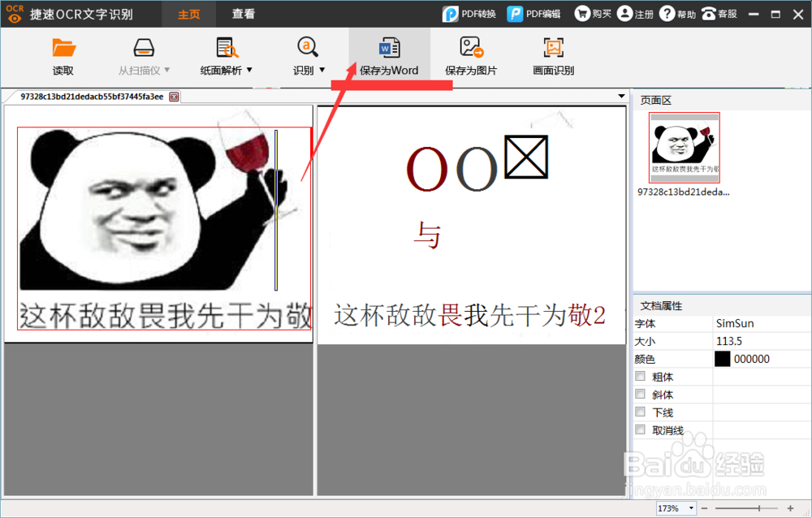Select the panda page thumbnail in 页面区
Screen dimensions: 812x518
tap(684, 148)
